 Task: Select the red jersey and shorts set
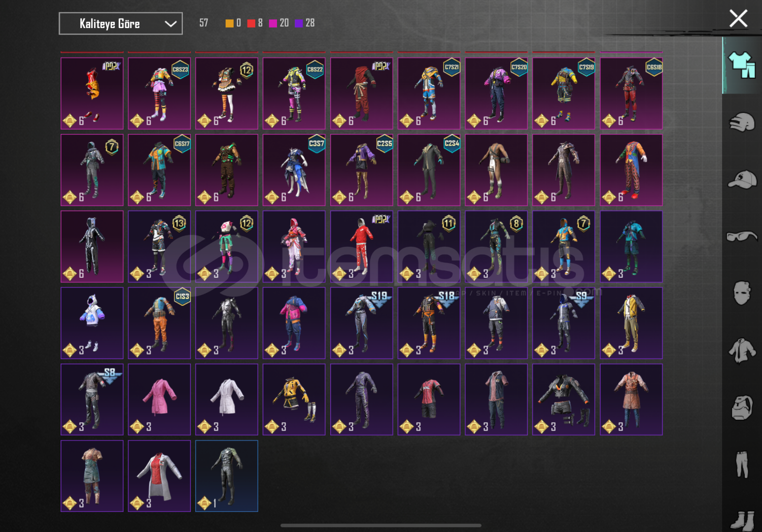429,399
